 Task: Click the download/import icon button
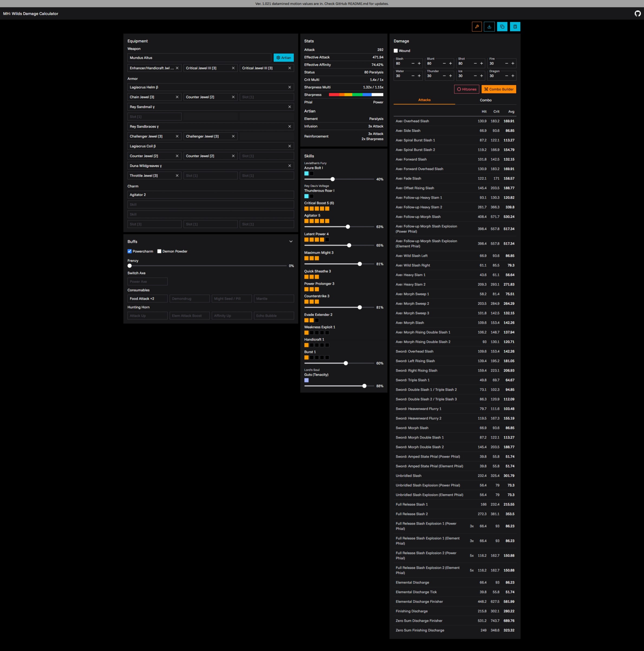(489, 27)
